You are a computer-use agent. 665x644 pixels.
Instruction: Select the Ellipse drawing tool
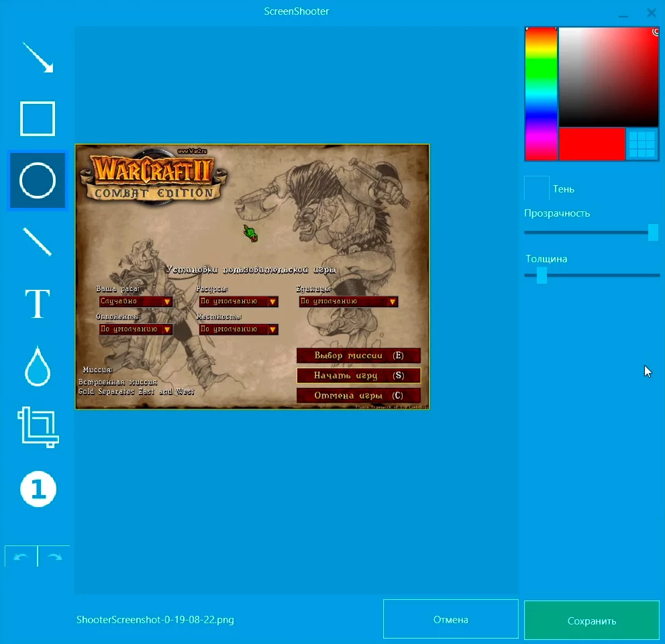[x=38, y=180]
